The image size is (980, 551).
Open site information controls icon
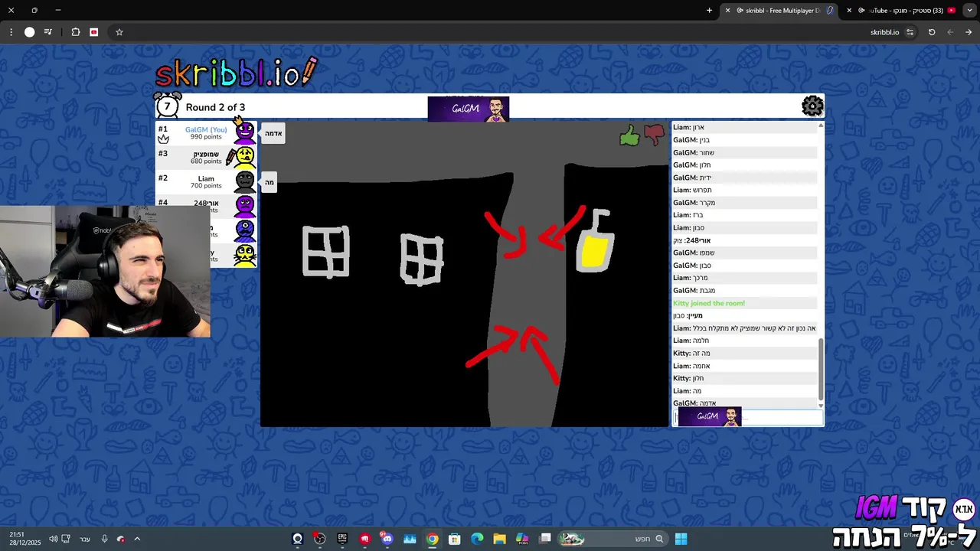tap(910, 32)
